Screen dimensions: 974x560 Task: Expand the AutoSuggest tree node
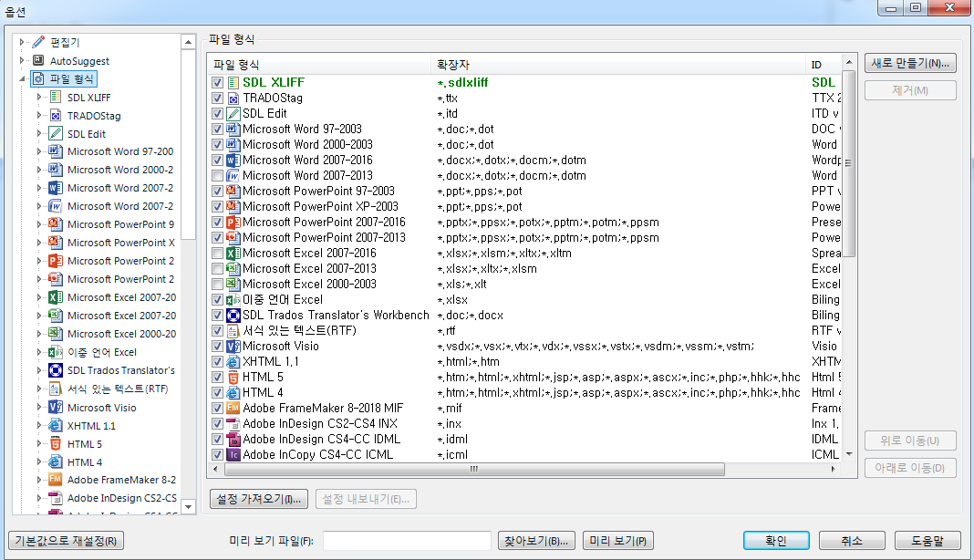click(22, 60)
